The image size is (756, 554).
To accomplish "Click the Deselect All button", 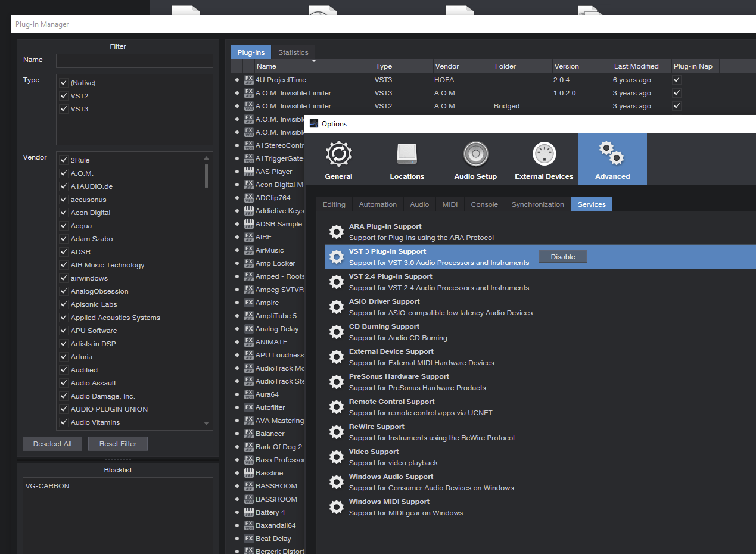I will click(x=52, y=444).
